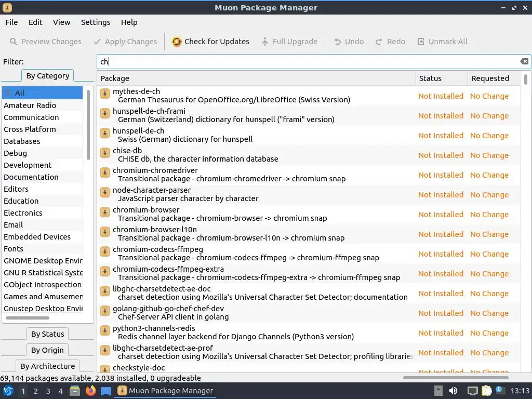Switch to the By Origin tab
Screen dimensions: 532x399
pos(47,350)
